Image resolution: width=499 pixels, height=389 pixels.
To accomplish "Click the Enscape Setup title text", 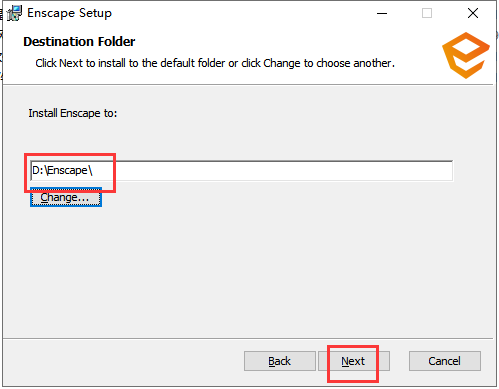I will 69,13.
